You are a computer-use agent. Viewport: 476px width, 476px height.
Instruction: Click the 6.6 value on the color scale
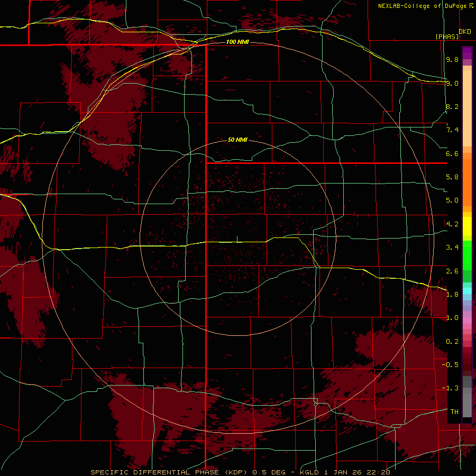coord(452,153)
